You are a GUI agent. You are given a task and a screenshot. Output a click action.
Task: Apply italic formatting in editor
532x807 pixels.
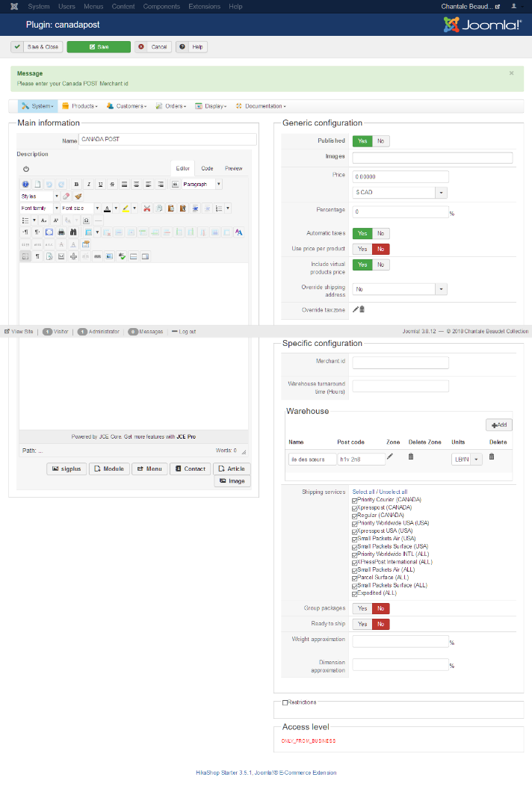[x=88, y=185]
